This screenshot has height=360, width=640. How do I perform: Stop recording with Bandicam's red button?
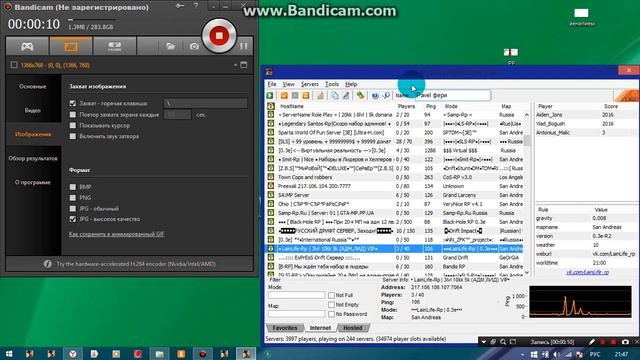click(x=219, y=36)
